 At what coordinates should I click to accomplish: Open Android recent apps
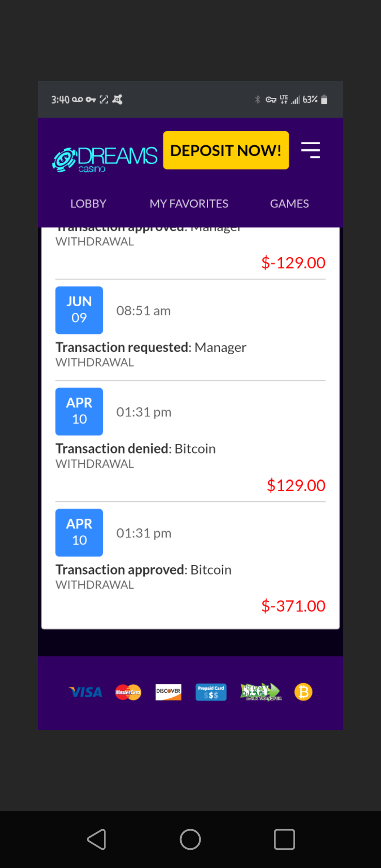point(284,839)
